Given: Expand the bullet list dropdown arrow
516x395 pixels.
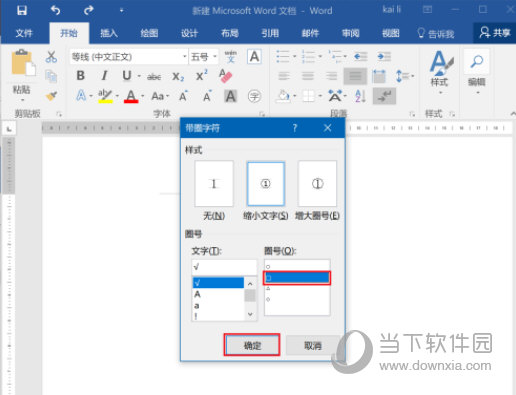Looking at the screenshot, I should [x=294, y=57].
